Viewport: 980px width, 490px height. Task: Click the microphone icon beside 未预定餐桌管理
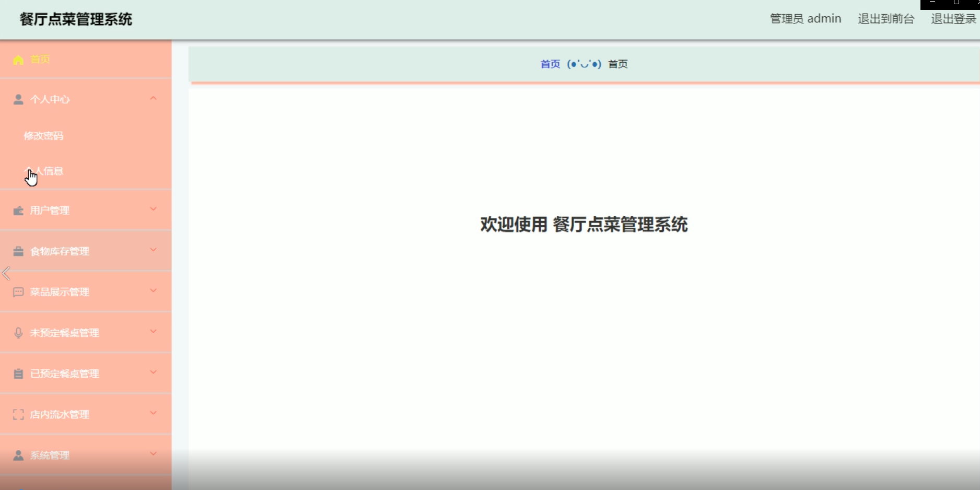tap(18, 332)
